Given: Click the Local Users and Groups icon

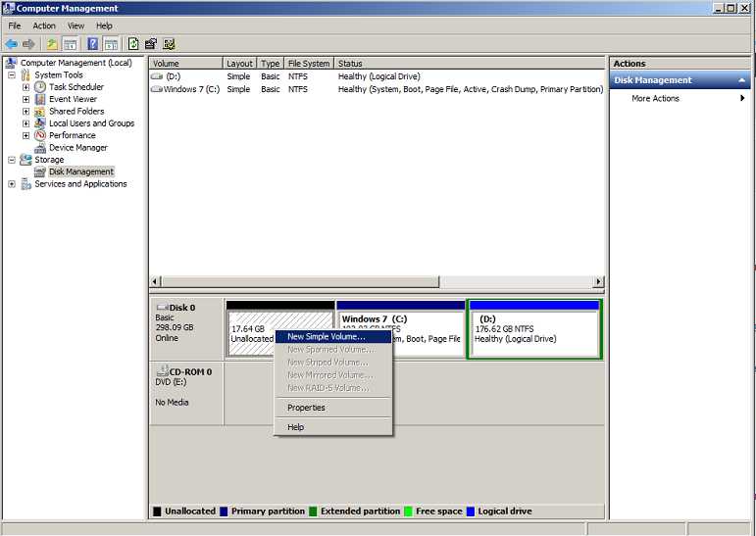Looking at the screenshot, I should coord(40,123).
